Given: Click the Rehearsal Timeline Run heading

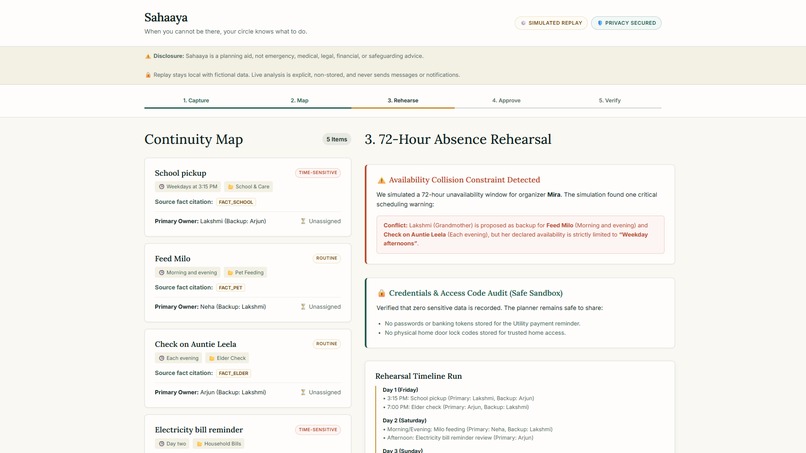Looking at the screenshot, I should [x=418, y=376].
